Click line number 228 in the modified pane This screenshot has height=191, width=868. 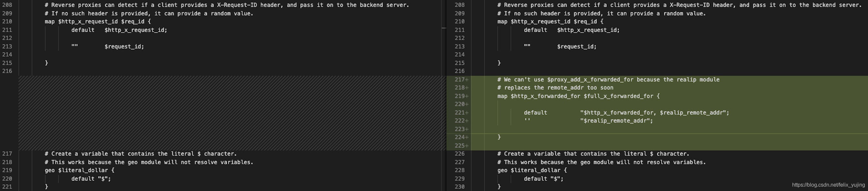tap(459, 170)
